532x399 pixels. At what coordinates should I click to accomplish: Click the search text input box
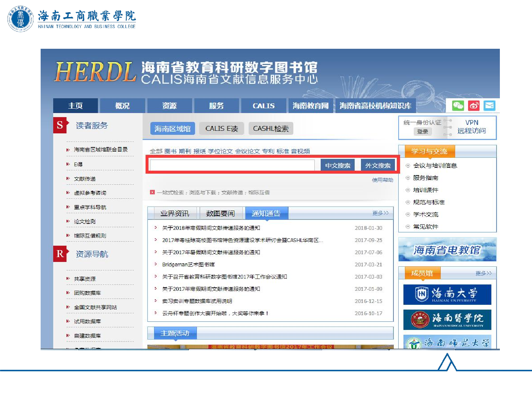click(232, 165)
